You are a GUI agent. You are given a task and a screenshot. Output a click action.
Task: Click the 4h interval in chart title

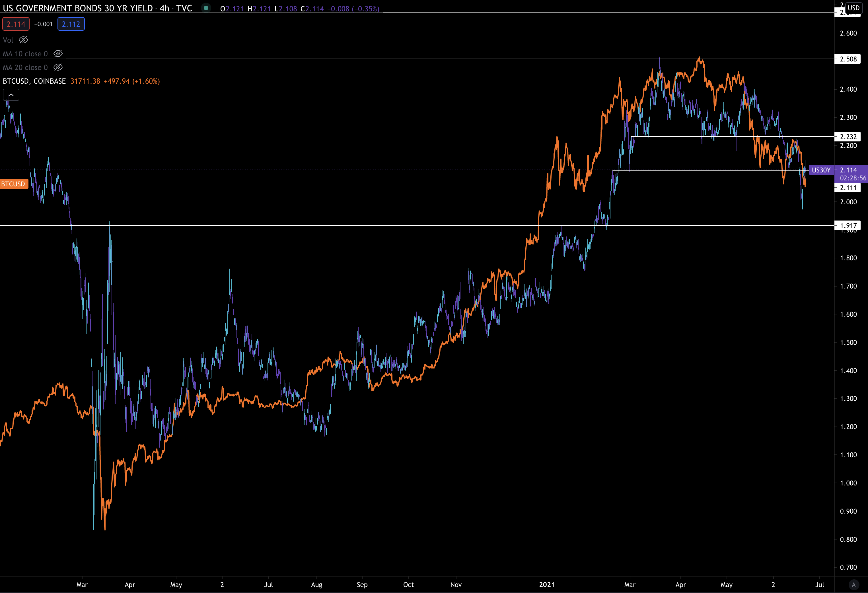tap(164, 8)
